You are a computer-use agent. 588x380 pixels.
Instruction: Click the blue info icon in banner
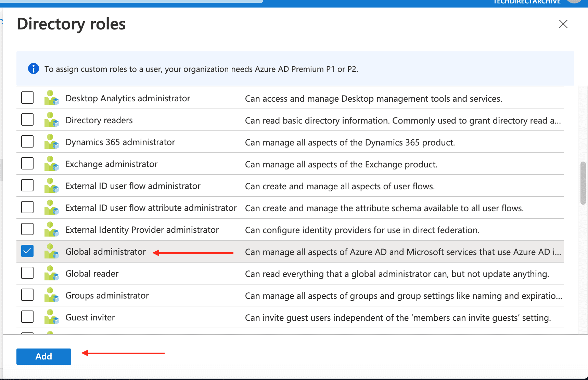click(33, 69)
